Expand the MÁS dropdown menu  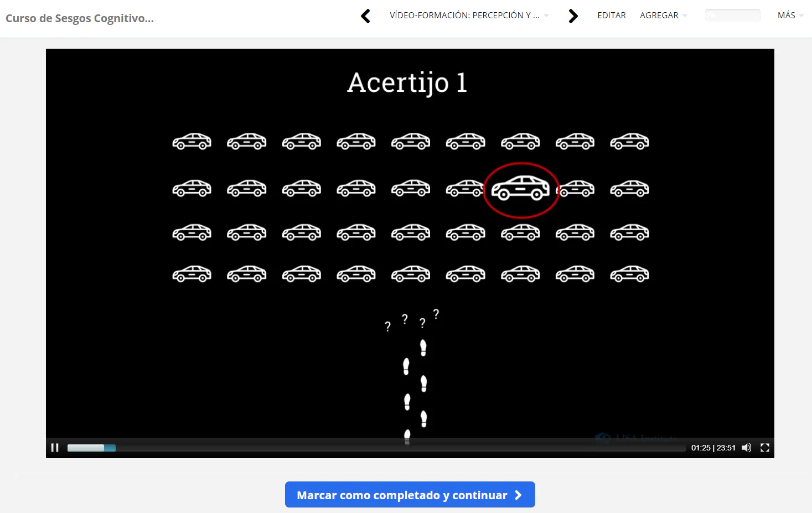coord(790,15)
